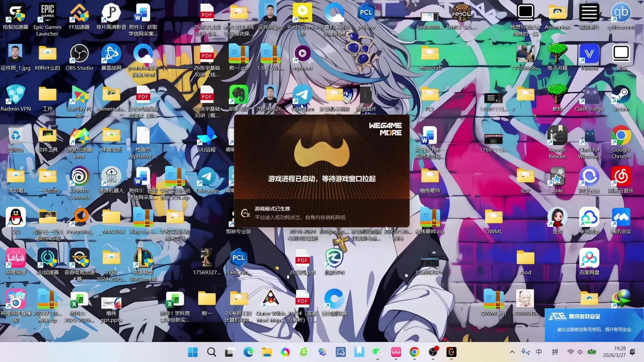Open 豆包浏览器 desktop icon
This screenshot has height=362, width=644.
334,303
